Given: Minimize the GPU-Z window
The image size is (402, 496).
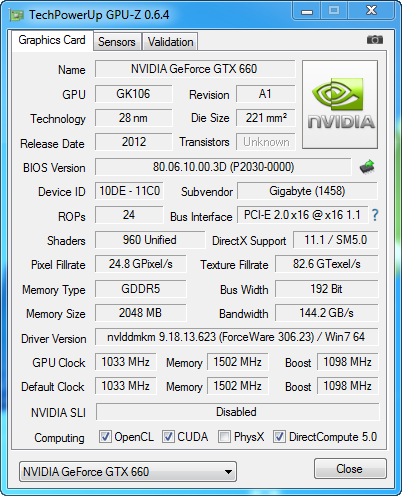Looking at the screenshot, I should point(307,10).
